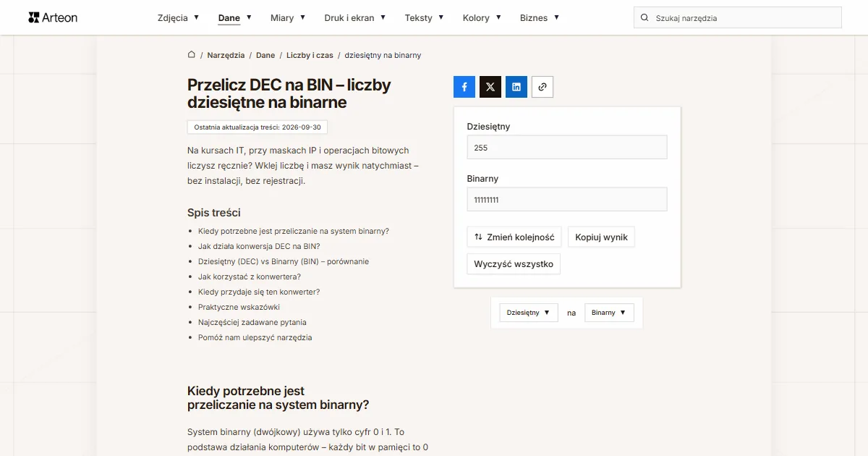The image size is (868, 456).
Task: Open the Dane menu
Action: click(x=235, y=17)
